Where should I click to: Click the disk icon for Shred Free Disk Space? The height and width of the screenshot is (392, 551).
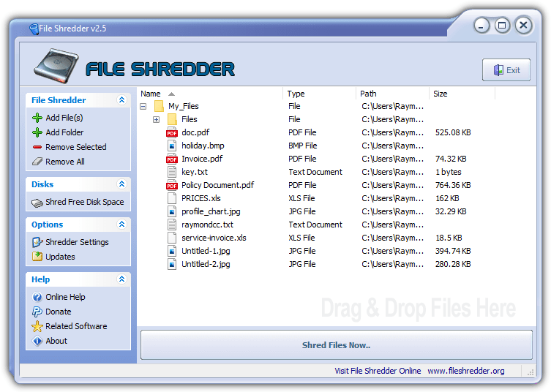(37, 203)
